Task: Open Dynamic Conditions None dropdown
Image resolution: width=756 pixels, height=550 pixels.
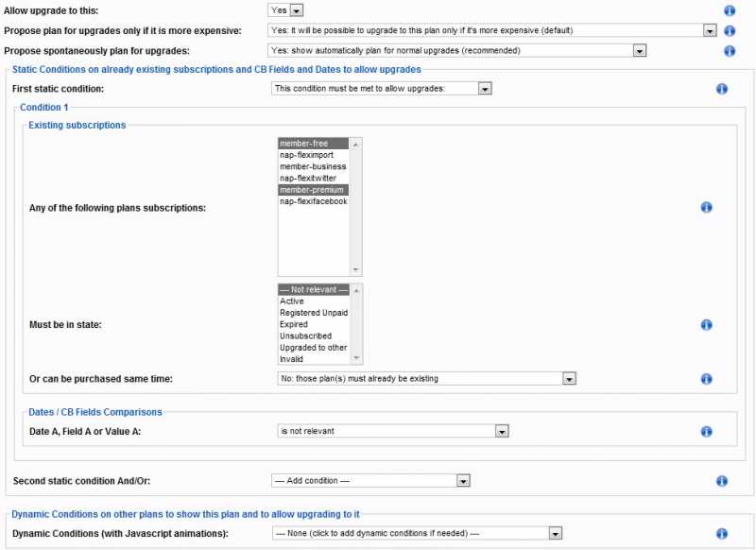Action: [417, 533]
